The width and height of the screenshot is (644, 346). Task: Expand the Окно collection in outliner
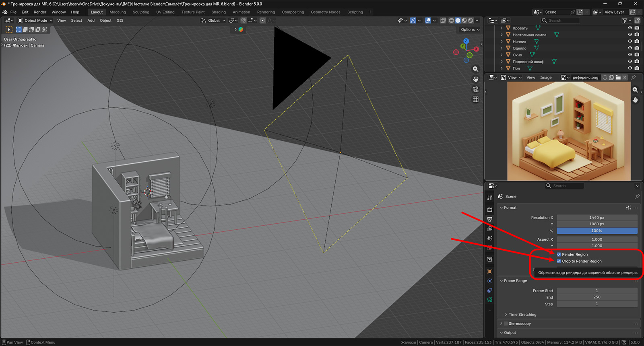(x=502, y=55)
